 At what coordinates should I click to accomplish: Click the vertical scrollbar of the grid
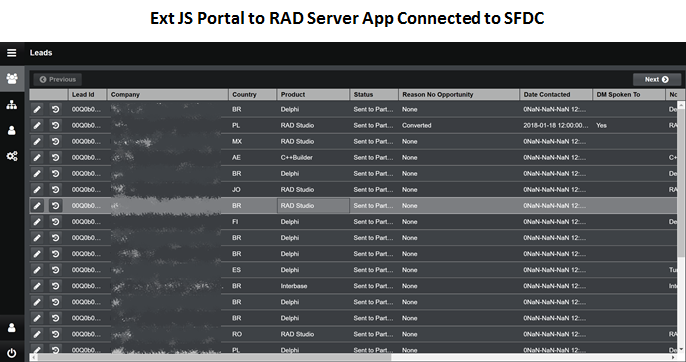681,227
